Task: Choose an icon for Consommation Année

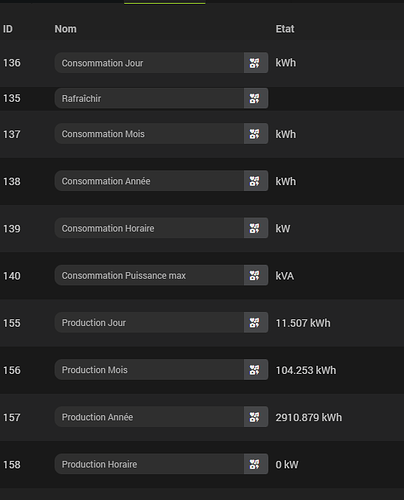Action: click(x=256, y=181)
